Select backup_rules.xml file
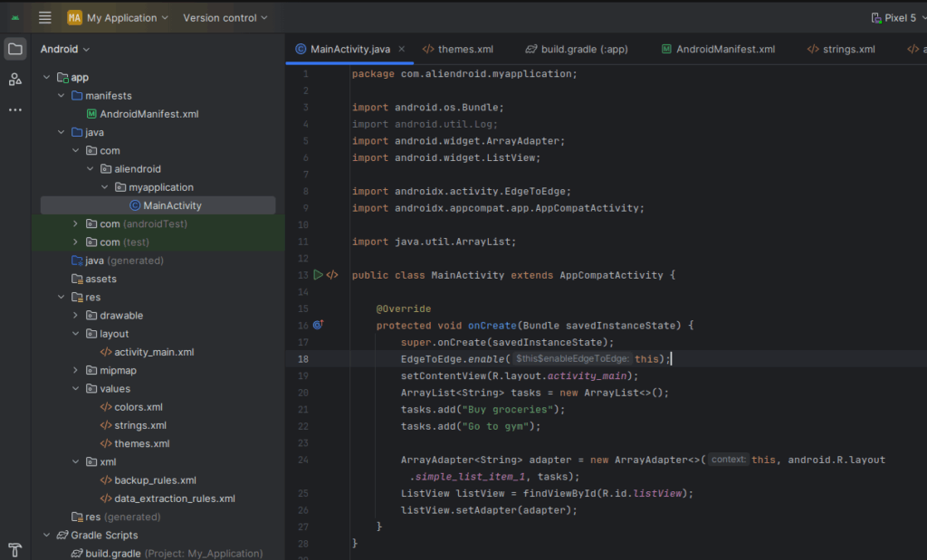The image size is (927, 560). 148,479
